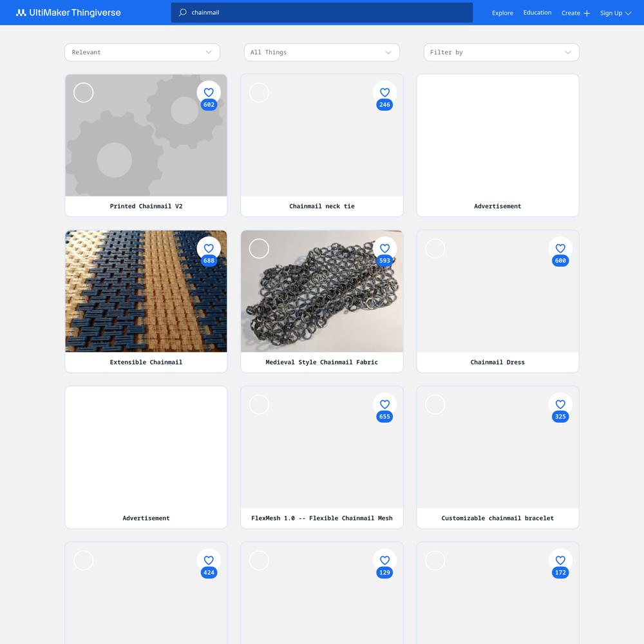Select circle on Printed Chainmail V2 card
This screenshot has width=644, height=644.
pyautogui.click(x=83, y=92)
